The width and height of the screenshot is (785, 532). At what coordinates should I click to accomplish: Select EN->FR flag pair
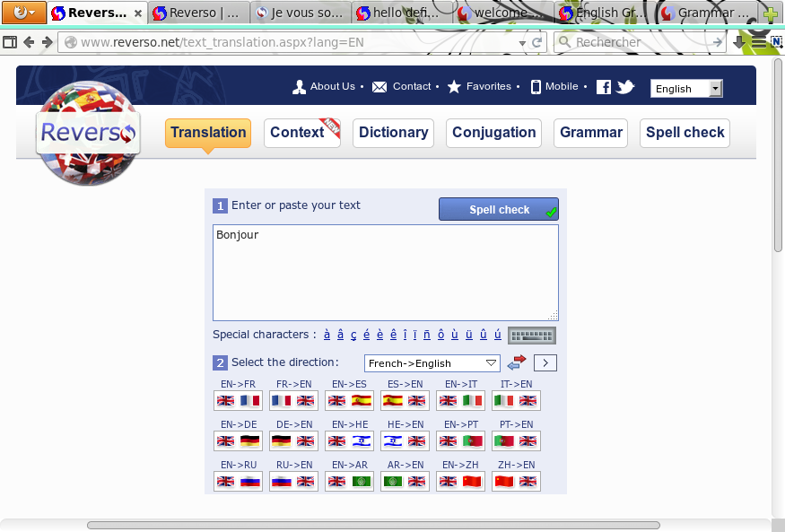tap(238, 400)
